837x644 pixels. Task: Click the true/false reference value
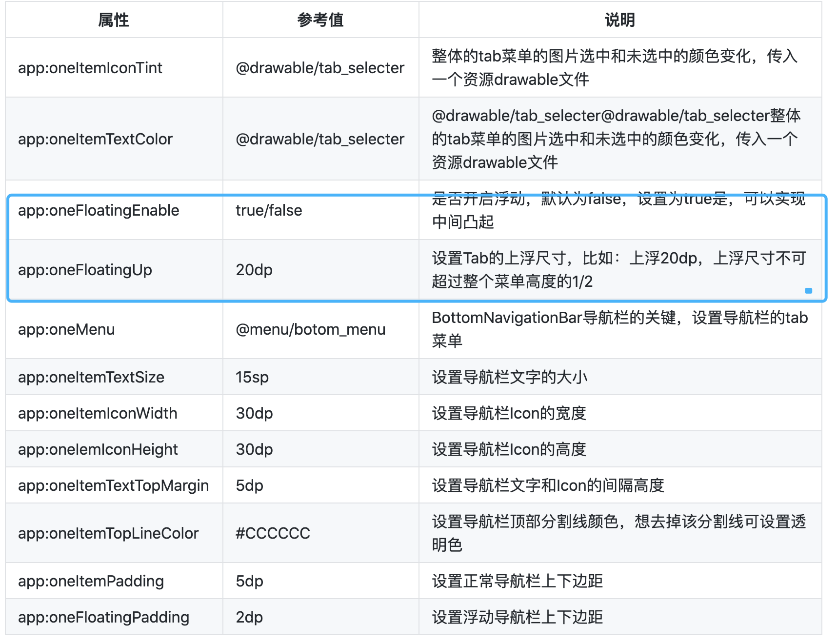click(269, 210)
